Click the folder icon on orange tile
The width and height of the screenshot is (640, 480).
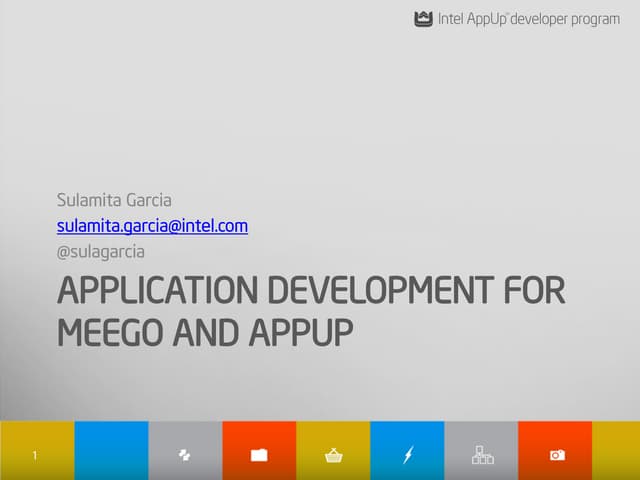[x=259, y=456]
